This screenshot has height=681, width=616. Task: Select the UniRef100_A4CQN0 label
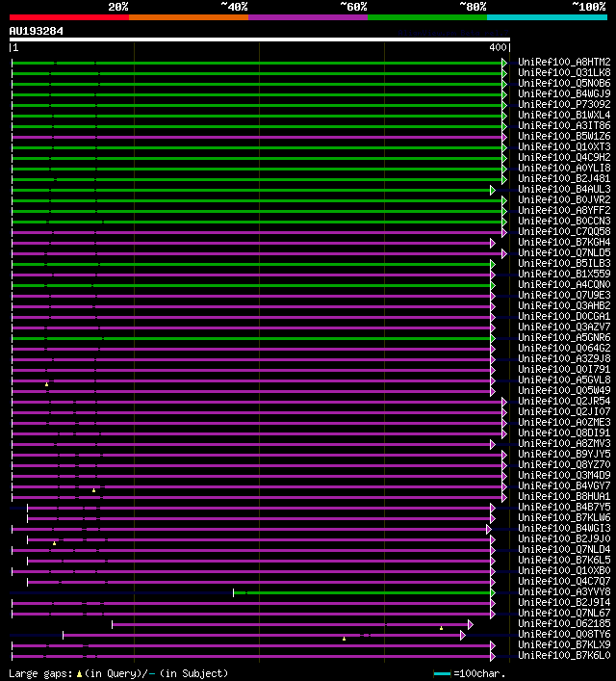pyautogui.click(x=564, y=284)
